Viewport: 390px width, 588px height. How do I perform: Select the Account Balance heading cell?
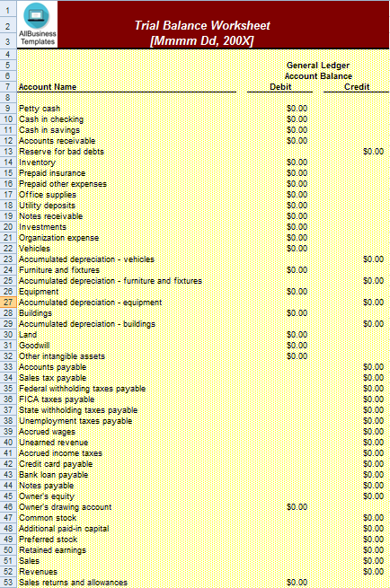[x=318, y=76]
